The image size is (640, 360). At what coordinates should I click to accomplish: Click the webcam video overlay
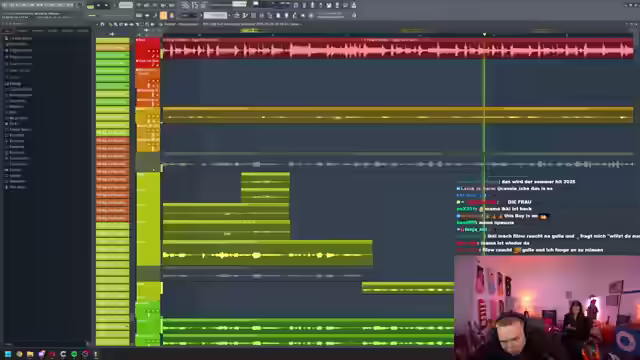[x=547, y=308]
